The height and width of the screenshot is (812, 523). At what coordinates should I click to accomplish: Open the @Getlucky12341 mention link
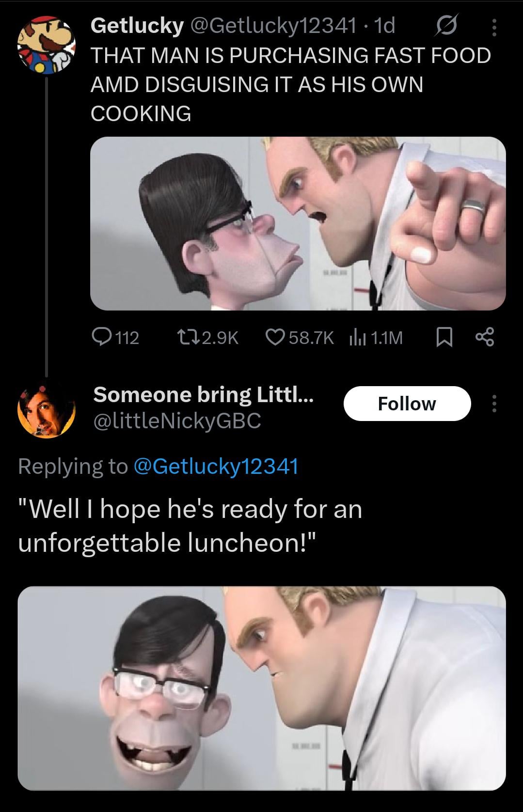pyautogui.click(x=215, y=466)
